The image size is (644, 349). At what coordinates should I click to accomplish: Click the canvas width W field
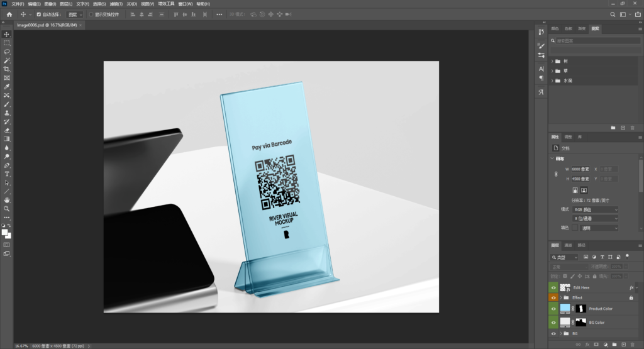click(x=580, y=169)
